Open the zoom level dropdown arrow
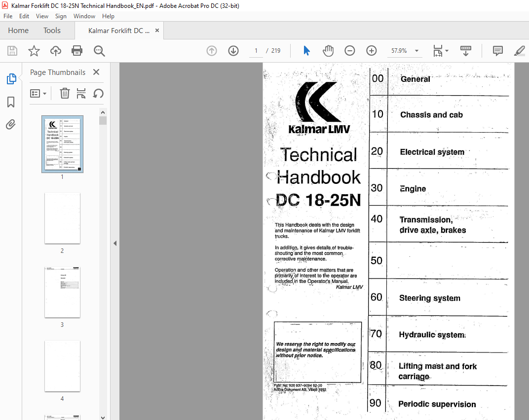 [416, 51]
